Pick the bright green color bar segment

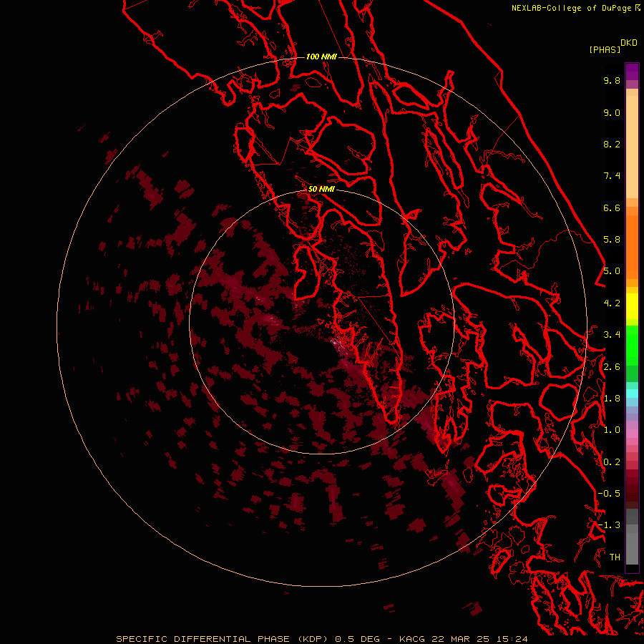pos(632,345)
